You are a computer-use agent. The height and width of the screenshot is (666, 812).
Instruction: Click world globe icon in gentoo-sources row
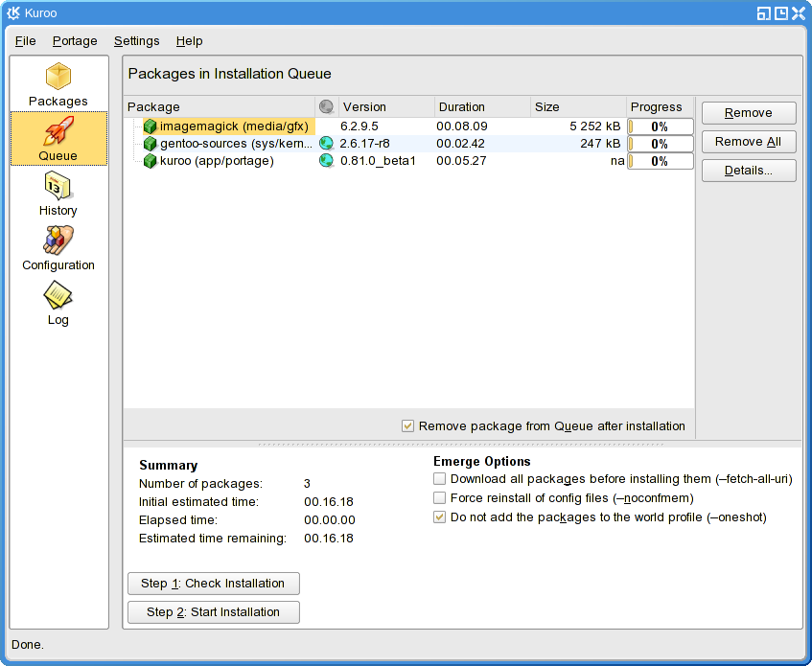326,144
